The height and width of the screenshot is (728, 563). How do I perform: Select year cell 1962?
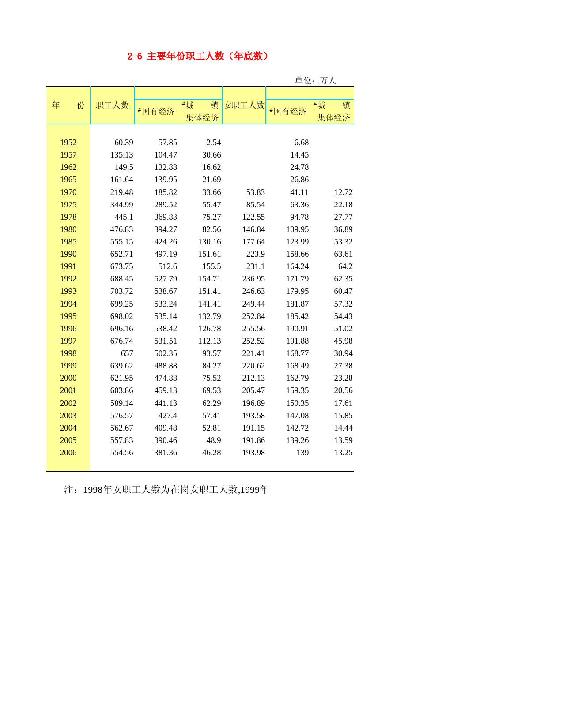[68, 167]
